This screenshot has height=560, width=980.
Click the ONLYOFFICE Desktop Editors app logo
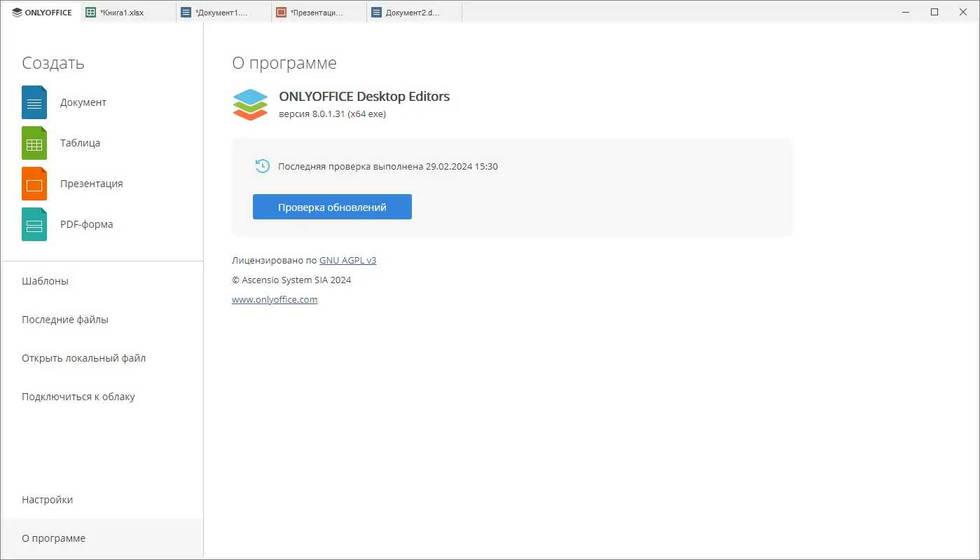(250, 104)
